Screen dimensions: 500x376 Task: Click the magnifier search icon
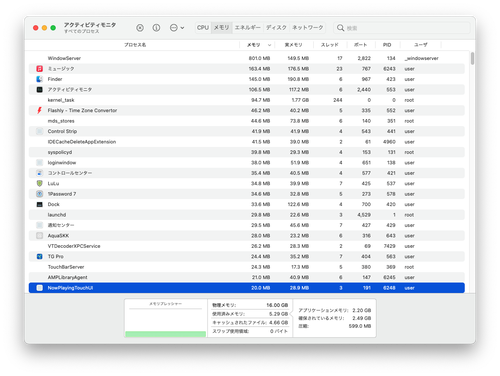tap(340, 28)
